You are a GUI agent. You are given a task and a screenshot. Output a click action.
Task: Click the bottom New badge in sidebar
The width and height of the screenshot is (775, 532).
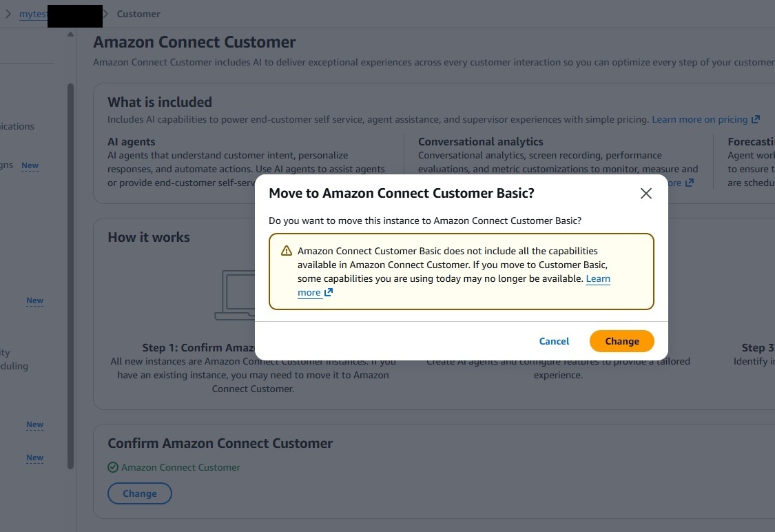point(34,458)
